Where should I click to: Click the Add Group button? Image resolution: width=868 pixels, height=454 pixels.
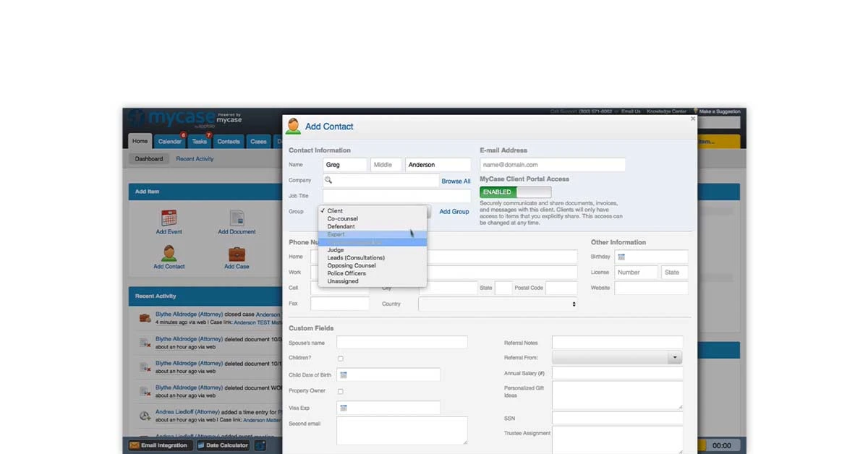pos(454,211)
